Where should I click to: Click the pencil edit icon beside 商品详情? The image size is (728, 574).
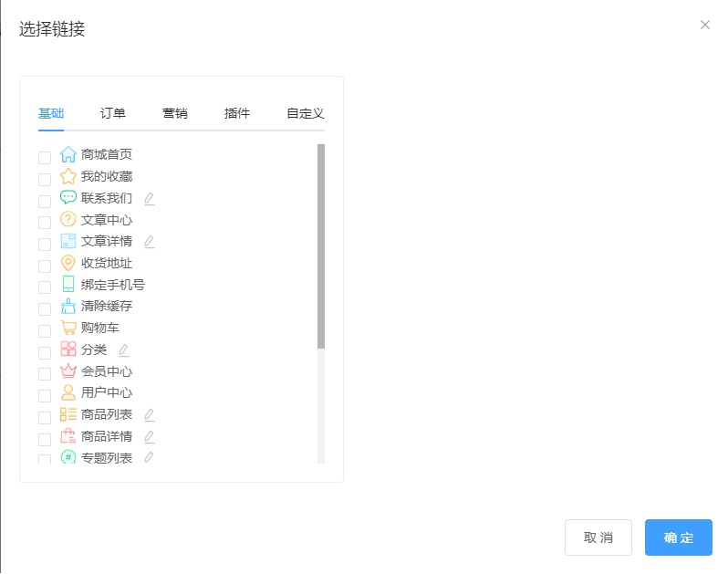tap(149, 437)
